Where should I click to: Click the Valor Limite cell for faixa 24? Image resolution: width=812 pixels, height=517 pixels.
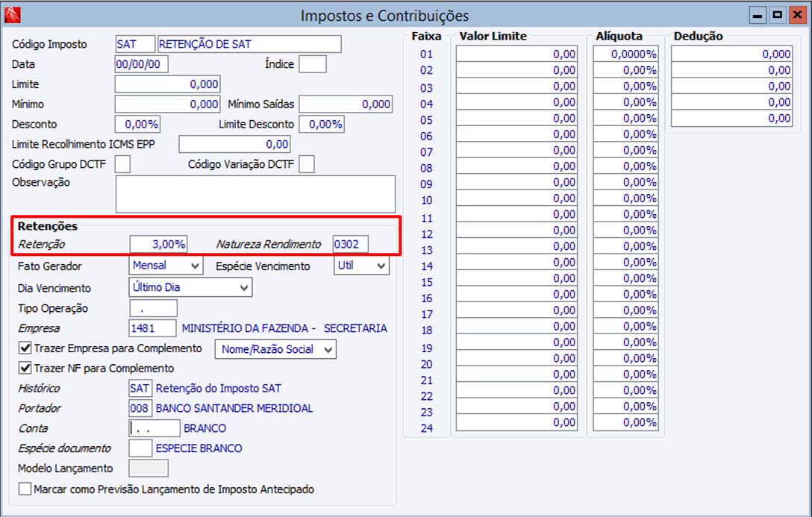[x=516, y=423]
